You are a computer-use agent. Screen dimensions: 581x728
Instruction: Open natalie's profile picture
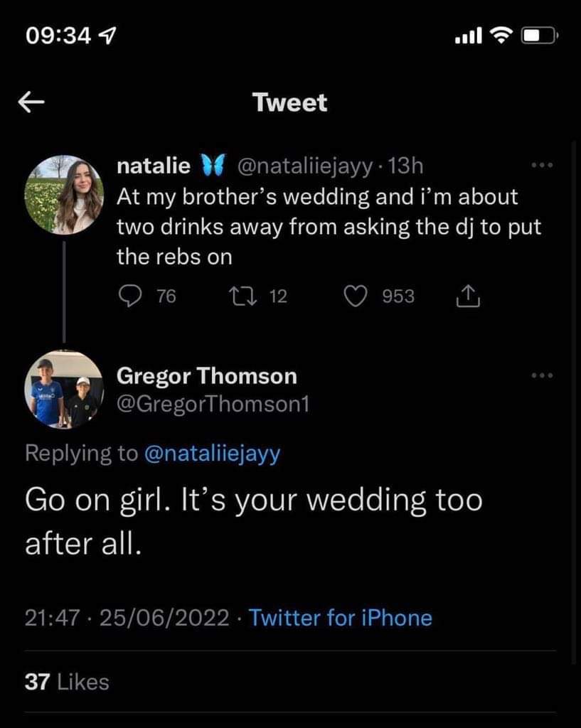[64, 195]
